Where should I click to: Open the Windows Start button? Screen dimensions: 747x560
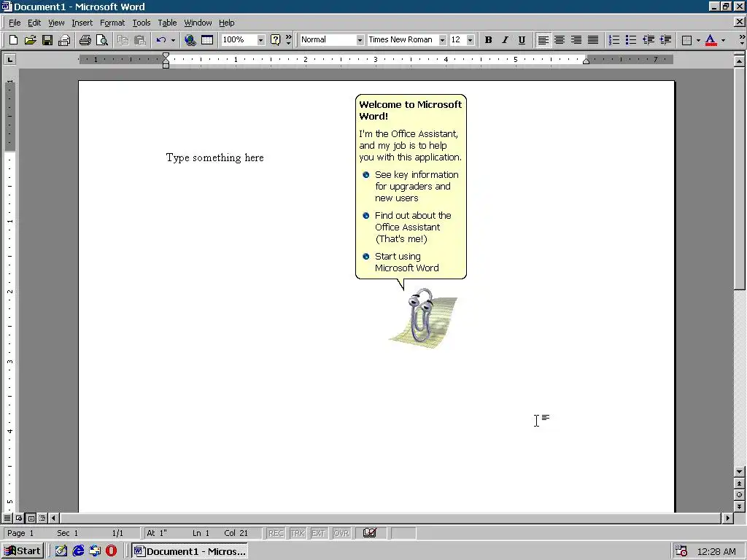click(x=23, y=551)
